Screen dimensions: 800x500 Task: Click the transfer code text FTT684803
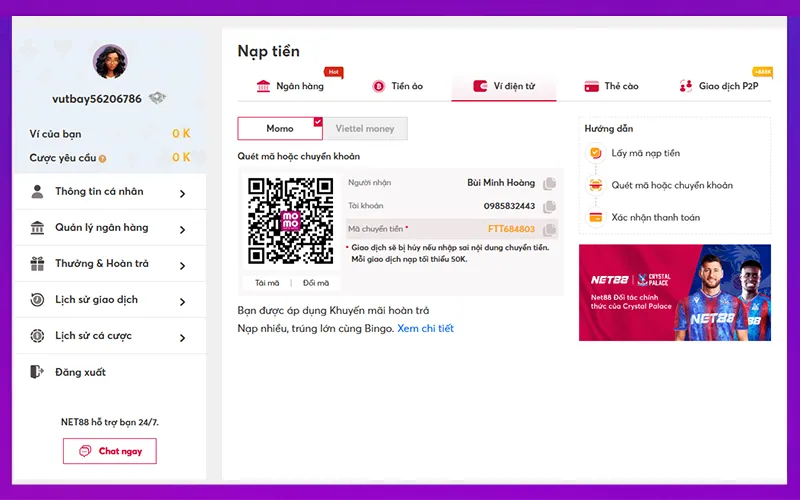point(511,229)
